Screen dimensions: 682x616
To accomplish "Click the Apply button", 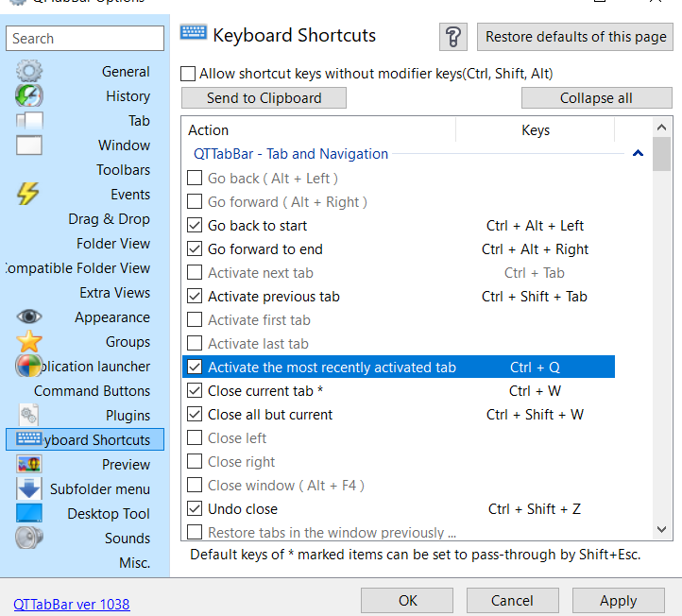I will (x=618, y=600).
